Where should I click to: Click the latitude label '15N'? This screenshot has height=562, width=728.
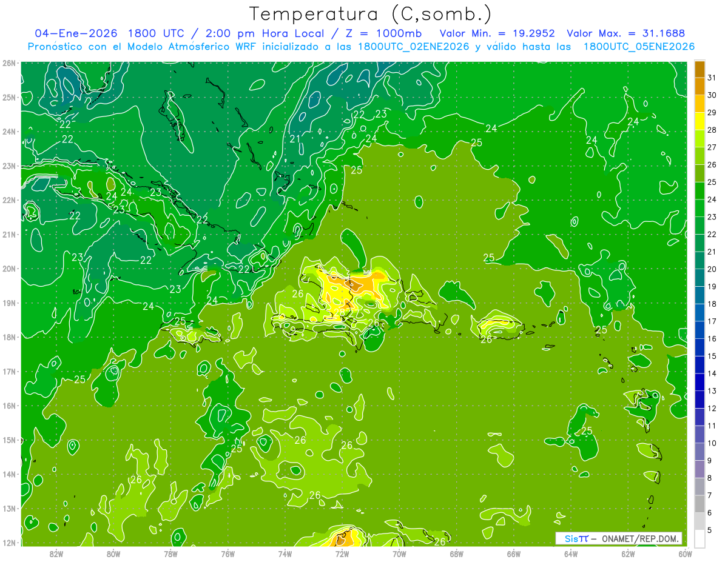(x=9, y=440)
